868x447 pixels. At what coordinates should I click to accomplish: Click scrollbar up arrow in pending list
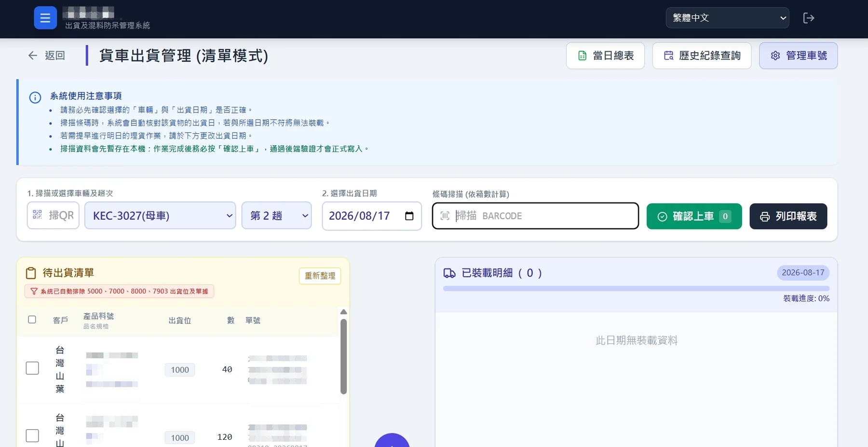point(344,312)
